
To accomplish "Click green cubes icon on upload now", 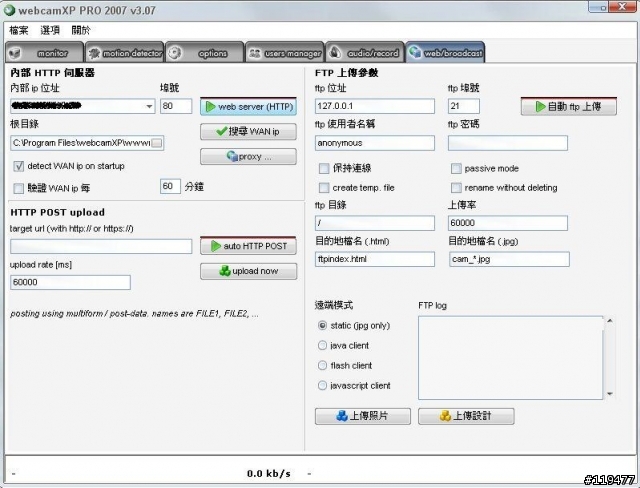I will click(x=225, y=271).
